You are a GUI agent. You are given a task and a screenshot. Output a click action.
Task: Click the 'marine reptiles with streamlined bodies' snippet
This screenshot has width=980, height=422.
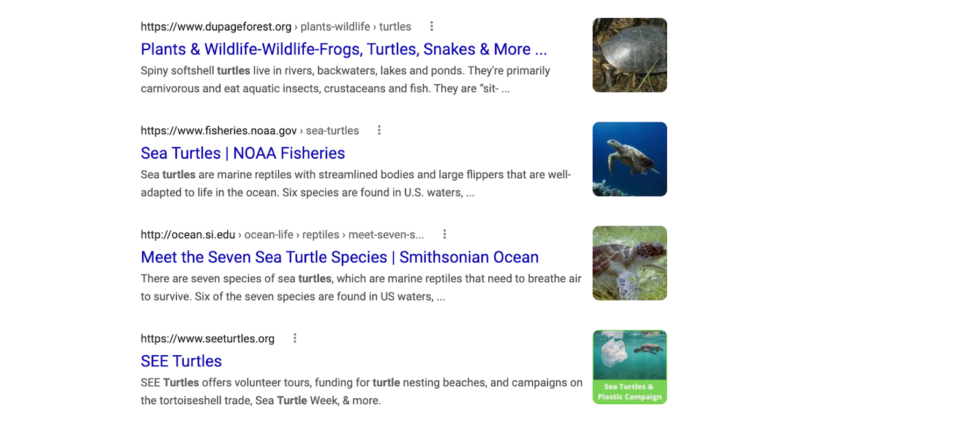coord(356,184)
